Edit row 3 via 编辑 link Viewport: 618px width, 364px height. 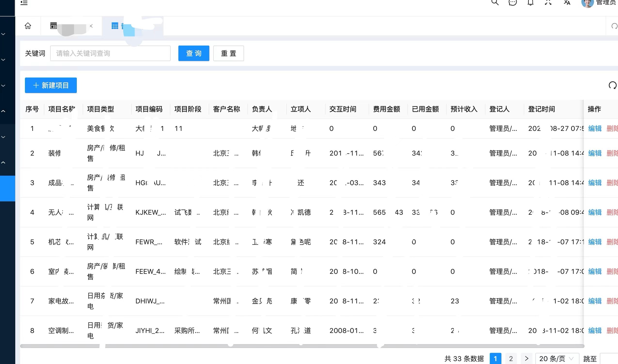tap(595, 183)
